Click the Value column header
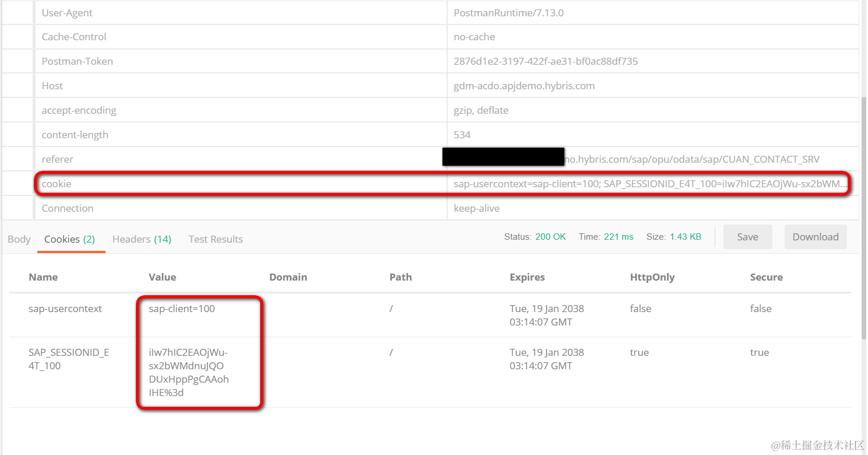 pyautogui.click(x=163, y=277)
